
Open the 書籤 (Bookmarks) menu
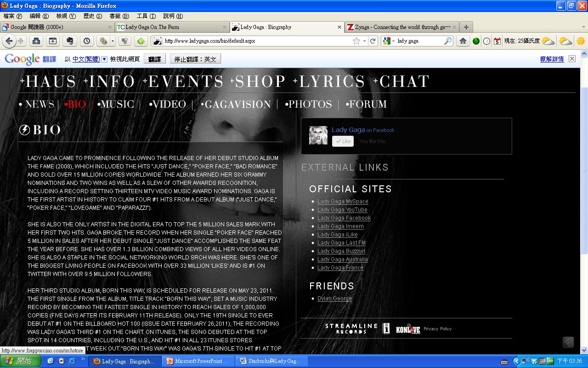point(119,16)
